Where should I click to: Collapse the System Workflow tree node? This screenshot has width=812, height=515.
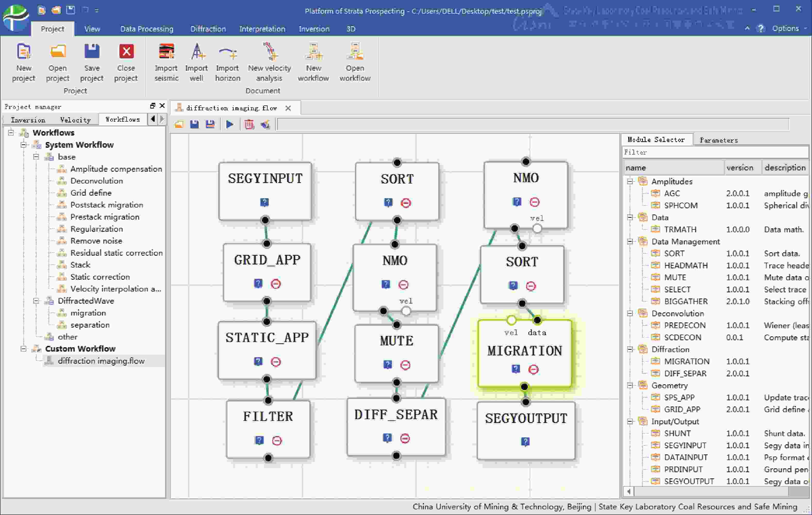click(x=23, y=145)
